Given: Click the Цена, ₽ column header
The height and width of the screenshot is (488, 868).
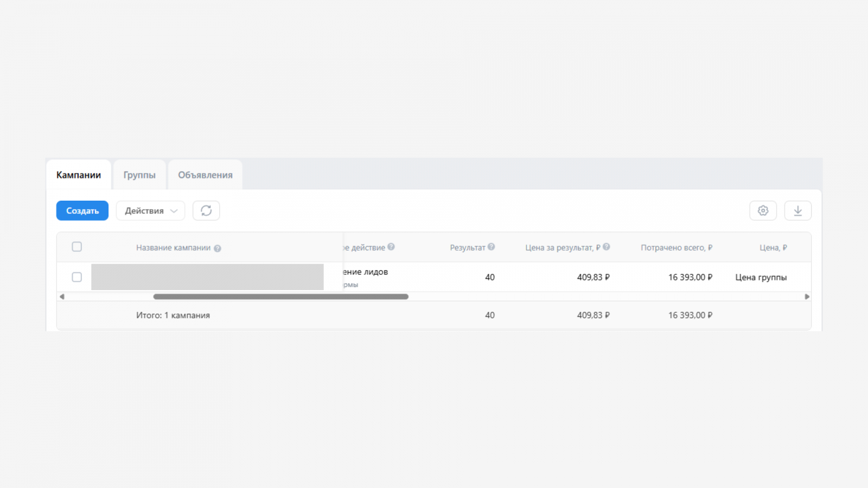Looking at the screenshot, I should pos(773,248).
